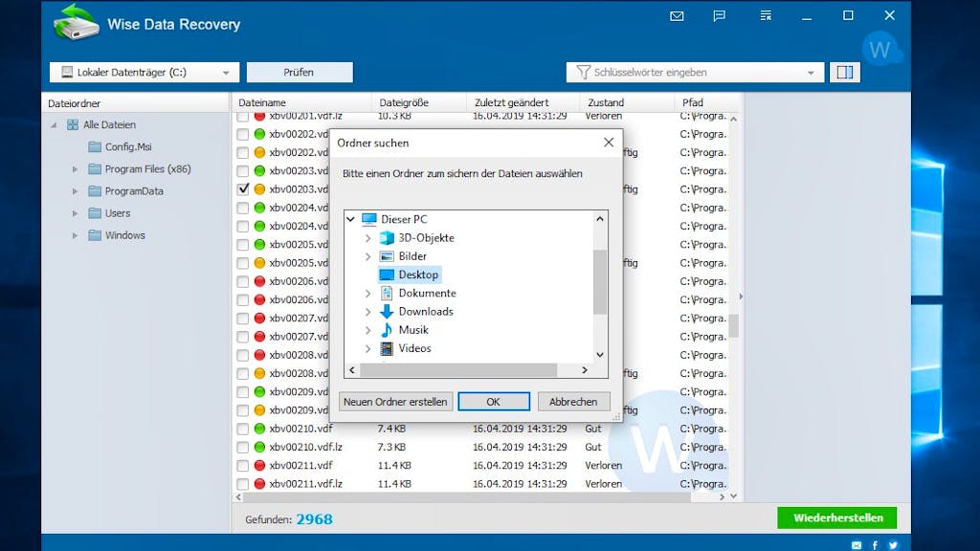Check the box for xbv00206.vd first row

tap(242, 282)
